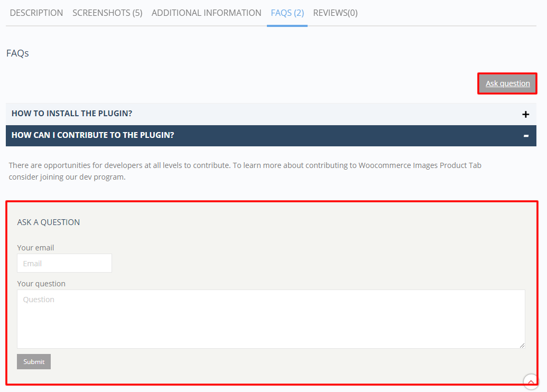
Task: Collapse the minus icon on contribute question
Action: pyautogui.click(x=525, y=136)
